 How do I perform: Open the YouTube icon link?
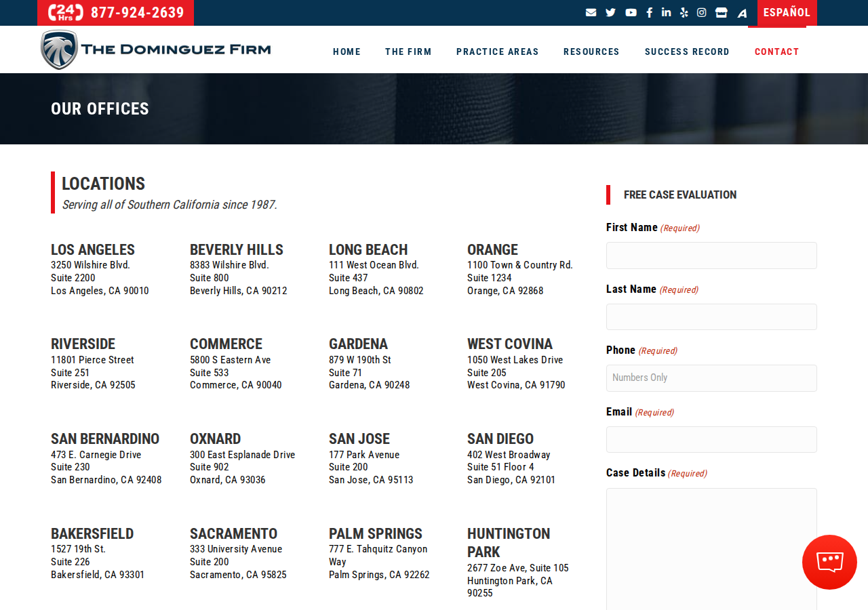(x=631, y=12)
